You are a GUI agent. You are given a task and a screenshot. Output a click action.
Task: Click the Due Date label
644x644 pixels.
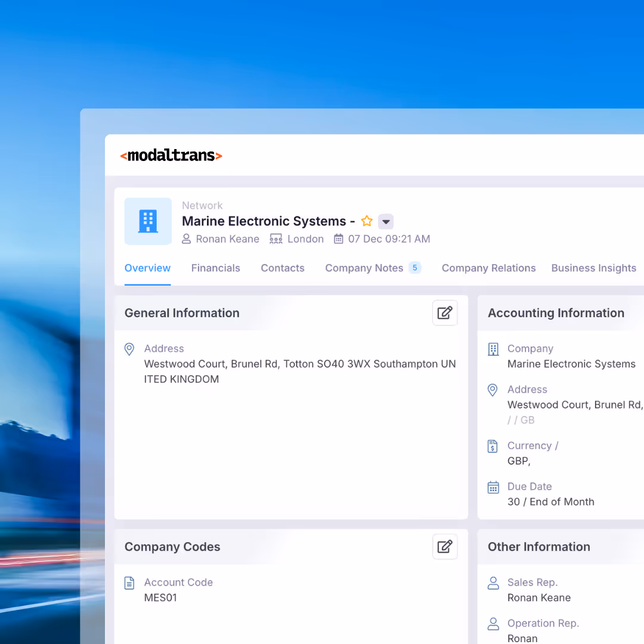pos(530,487)
